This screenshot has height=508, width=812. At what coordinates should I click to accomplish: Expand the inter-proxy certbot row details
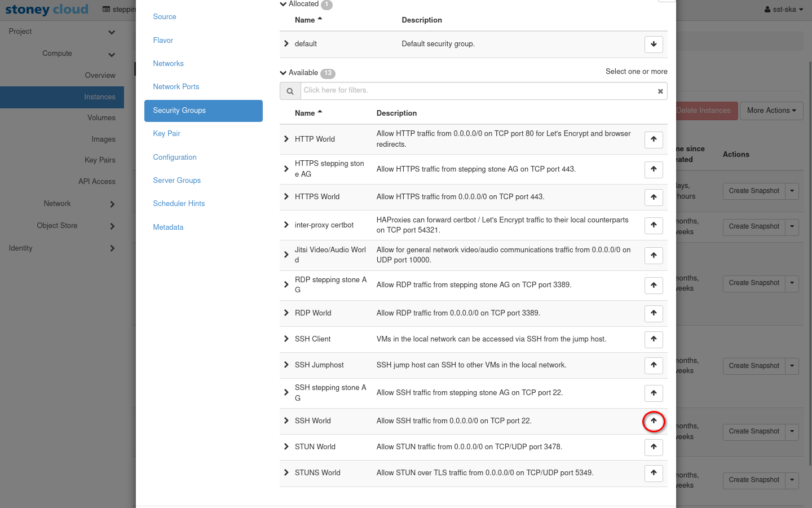(286, 225)
